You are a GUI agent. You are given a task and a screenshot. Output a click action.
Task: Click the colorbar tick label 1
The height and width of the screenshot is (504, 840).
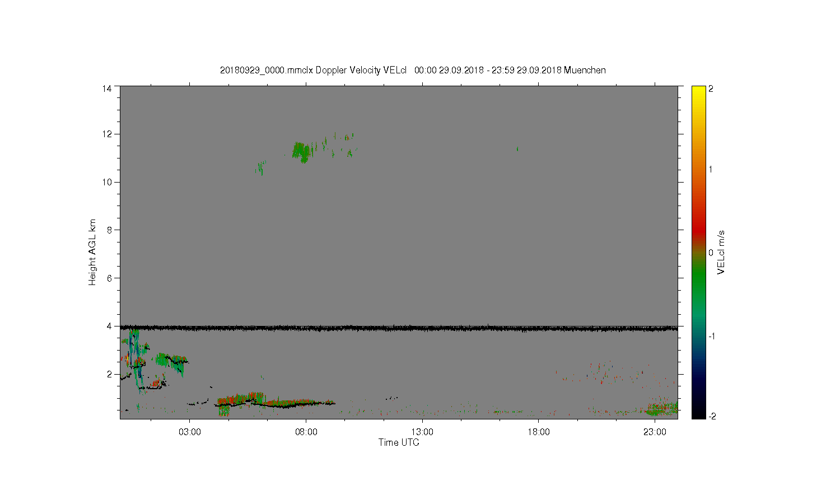pos(711,169)
